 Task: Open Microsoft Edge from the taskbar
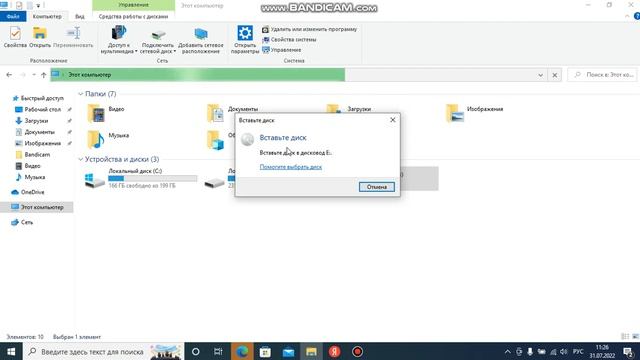(242, 351)
